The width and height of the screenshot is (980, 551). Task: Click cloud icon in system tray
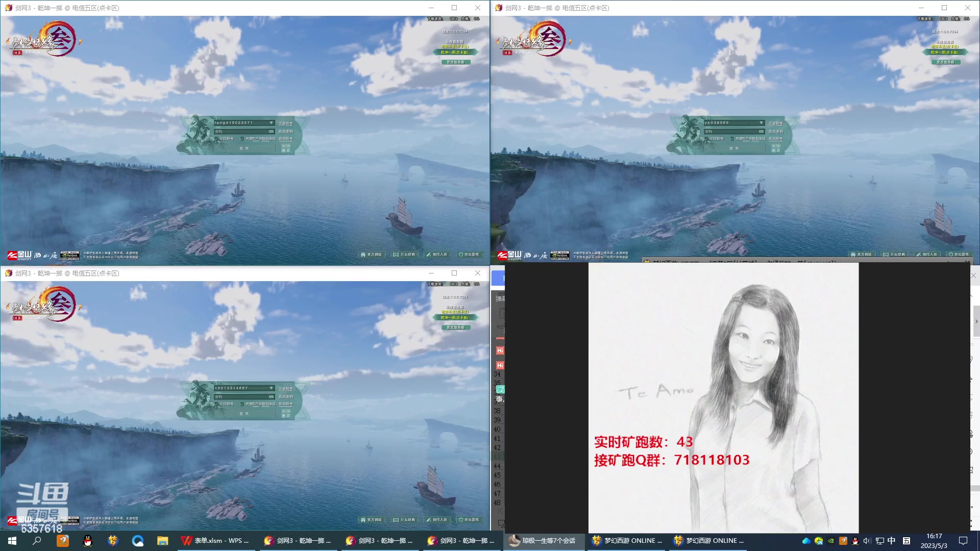(806, 541)
